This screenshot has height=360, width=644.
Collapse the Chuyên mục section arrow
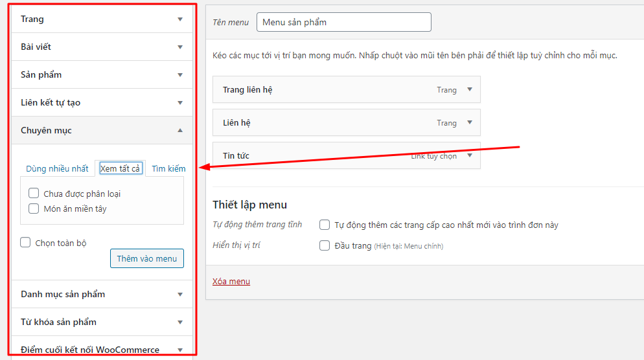180,131
